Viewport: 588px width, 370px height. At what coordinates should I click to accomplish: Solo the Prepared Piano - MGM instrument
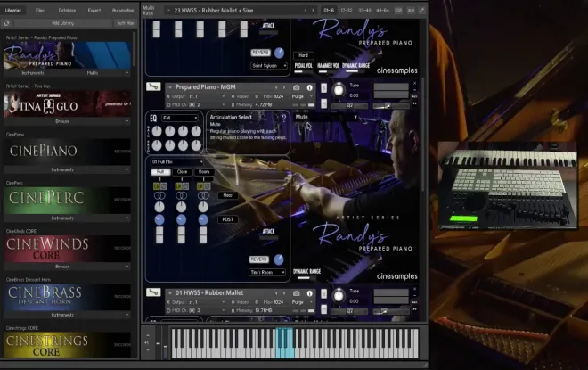point(323,88)
